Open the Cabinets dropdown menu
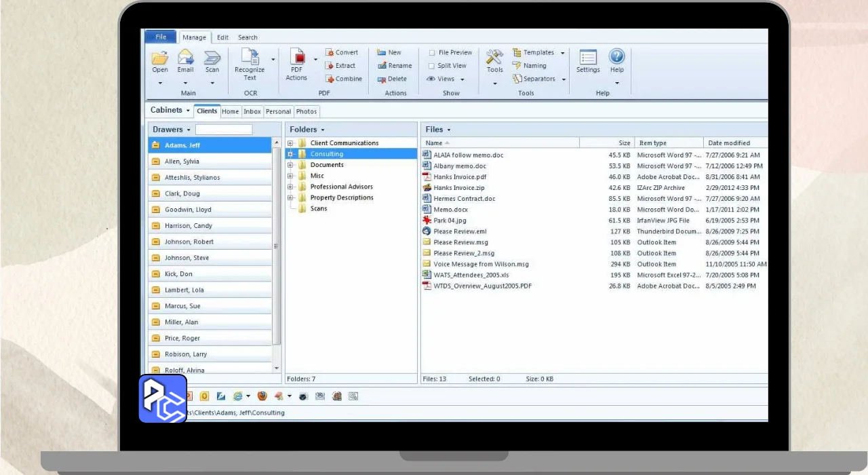Image resolution: width=868 pixels, height=475 pixels. tap(170, 111)
